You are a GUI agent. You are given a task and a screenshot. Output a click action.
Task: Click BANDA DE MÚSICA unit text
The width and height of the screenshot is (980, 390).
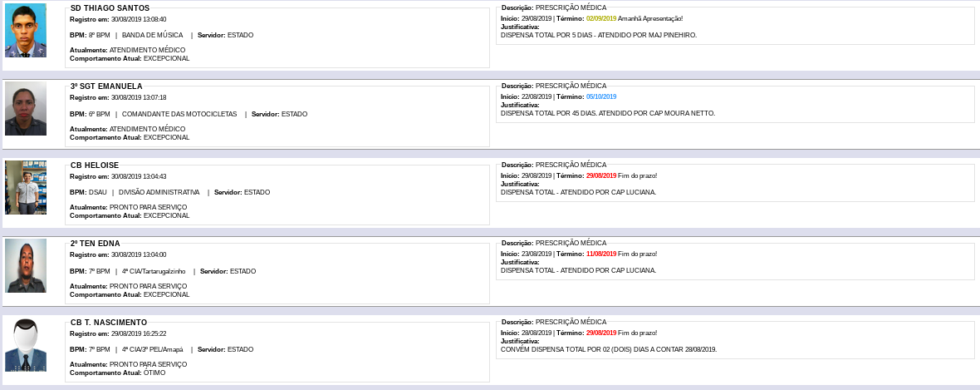click(x=153, y=35)
